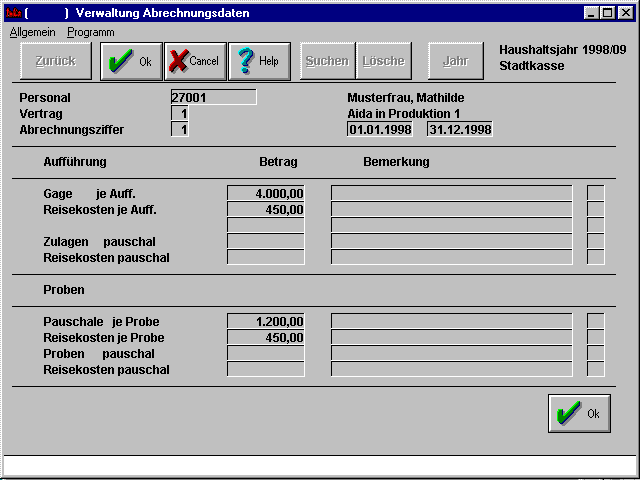This screenshot has width=640, height=480.
Task: Click the Personal number field 27001
Action: (213, 98)
